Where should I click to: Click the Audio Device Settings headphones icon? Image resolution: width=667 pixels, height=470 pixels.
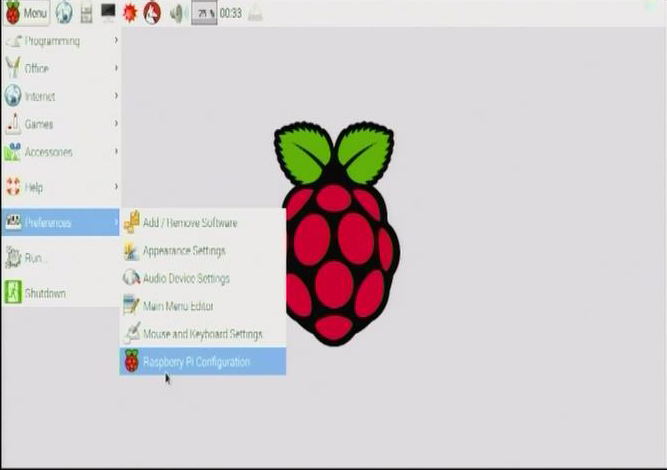click(x=131, y=278)
